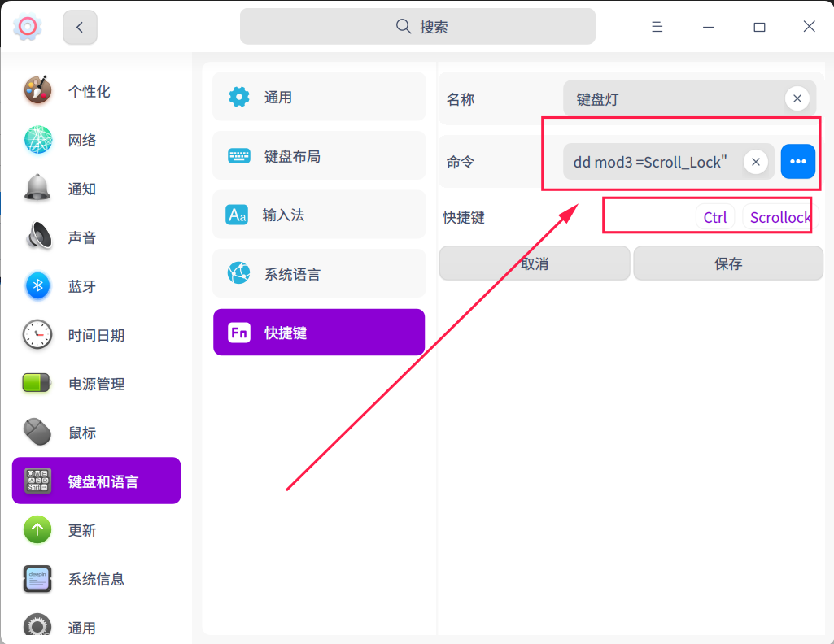Open the hamburger main menu
This screenshot has height=644, width=834.
657,27
